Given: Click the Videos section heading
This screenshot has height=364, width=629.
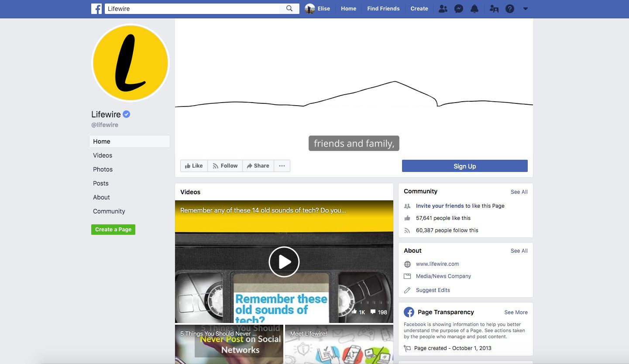Looking at the screenshot, I should tap(190, 192).
